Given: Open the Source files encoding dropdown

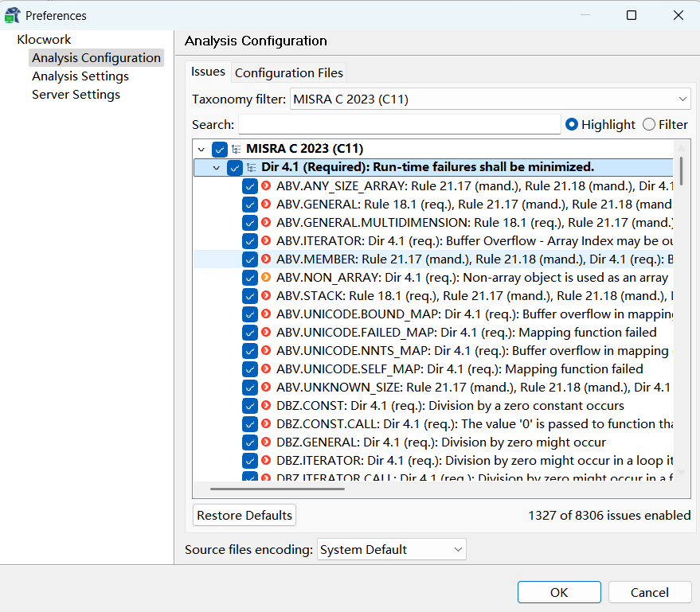Looking at the screenshot, I should coord(392,549).
